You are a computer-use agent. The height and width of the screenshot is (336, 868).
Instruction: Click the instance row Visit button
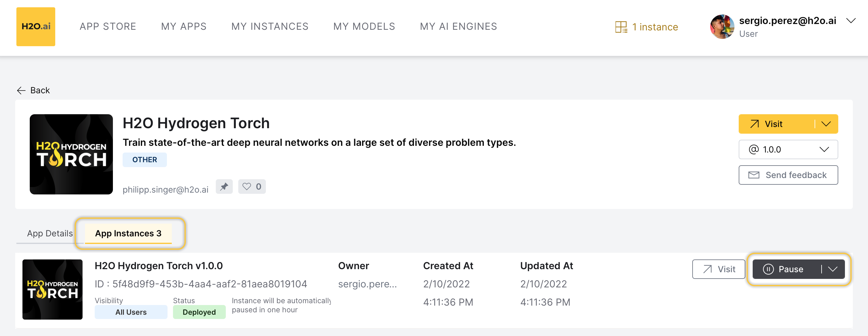point(718,269)
